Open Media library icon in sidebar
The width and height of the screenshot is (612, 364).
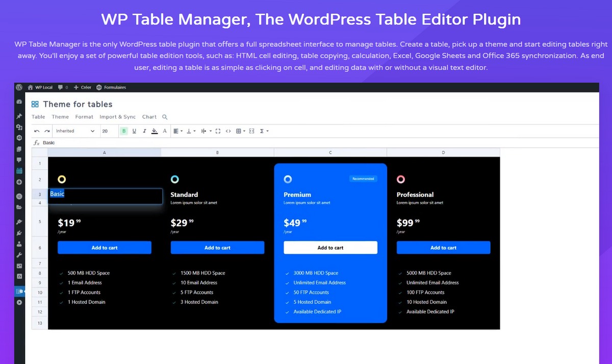[x=19, y=127]
